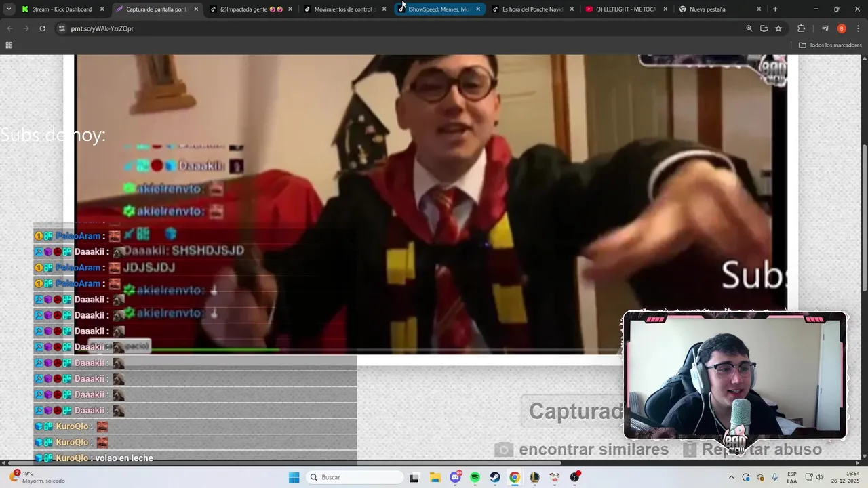Open the Chrome profile avatar
The image size is (868, 488).
(x=842, y=28)
